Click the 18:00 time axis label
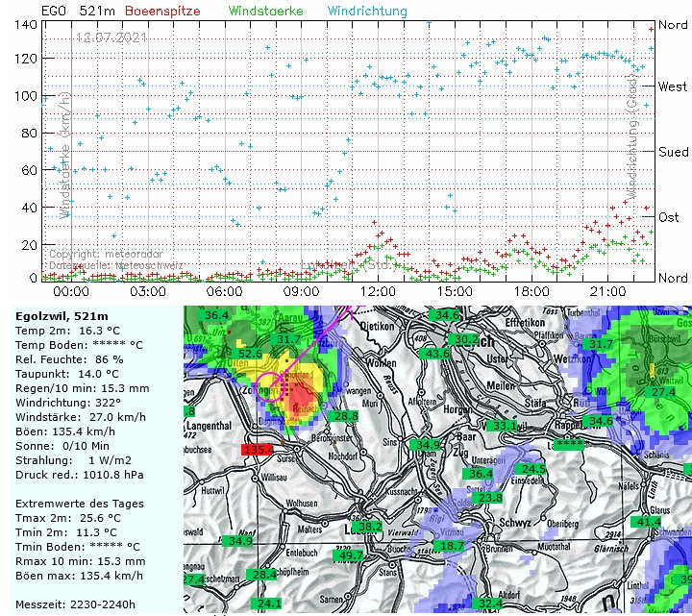 [531, 291]
